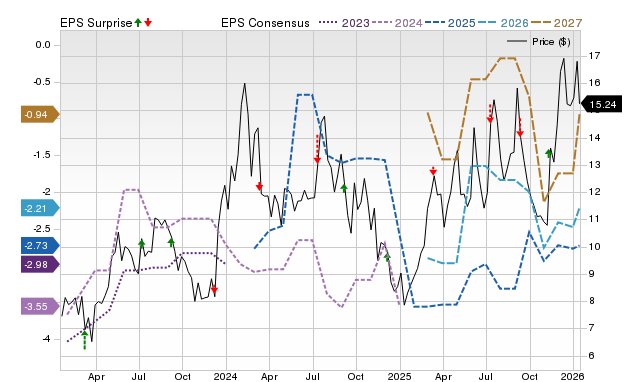
Task: Click the light blue -2.21 value tag
Action: point(40,209)
